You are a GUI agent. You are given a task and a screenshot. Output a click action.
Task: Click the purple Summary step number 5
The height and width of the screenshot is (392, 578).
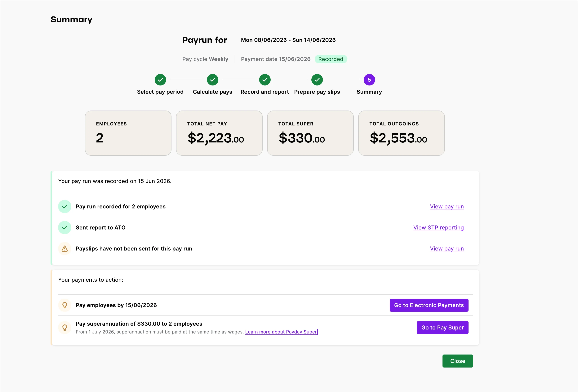point(369,80)
